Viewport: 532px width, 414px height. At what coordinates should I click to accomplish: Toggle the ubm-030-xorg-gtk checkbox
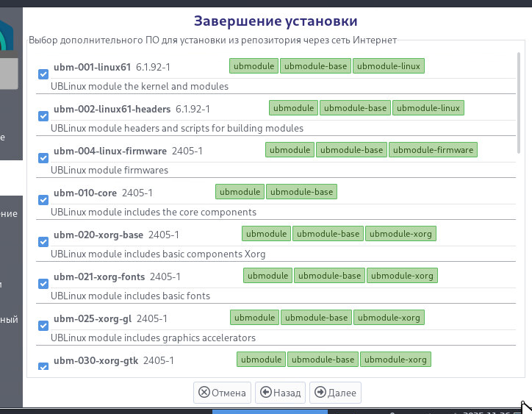(43, 366)
